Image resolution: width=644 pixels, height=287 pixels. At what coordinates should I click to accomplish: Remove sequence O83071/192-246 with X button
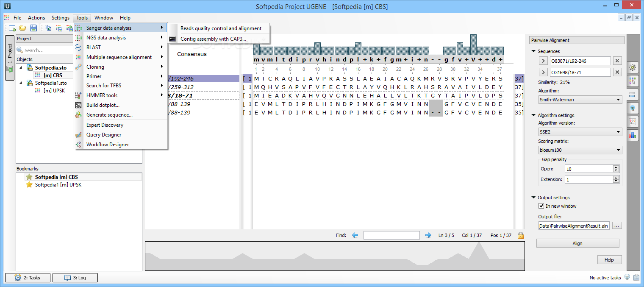pyautogui.click(x=617, y=61)
